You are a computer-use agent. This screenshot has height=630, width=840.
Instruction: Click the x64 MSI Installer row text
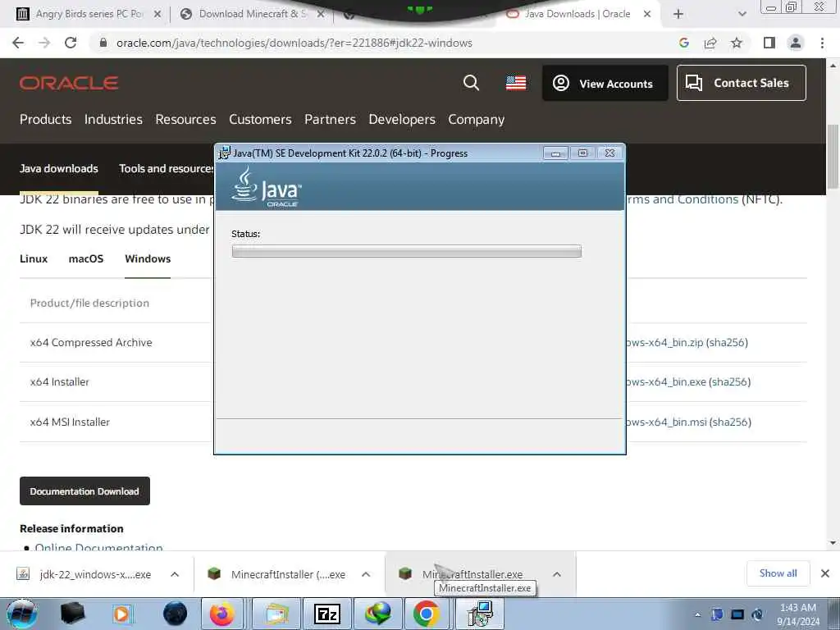coord(70,422)
